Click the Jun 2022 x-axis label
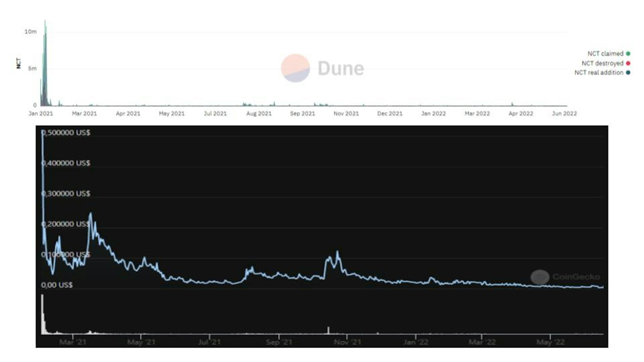Image resolution: width=644 pixels, height=362 pixels. tap(564, 114)
